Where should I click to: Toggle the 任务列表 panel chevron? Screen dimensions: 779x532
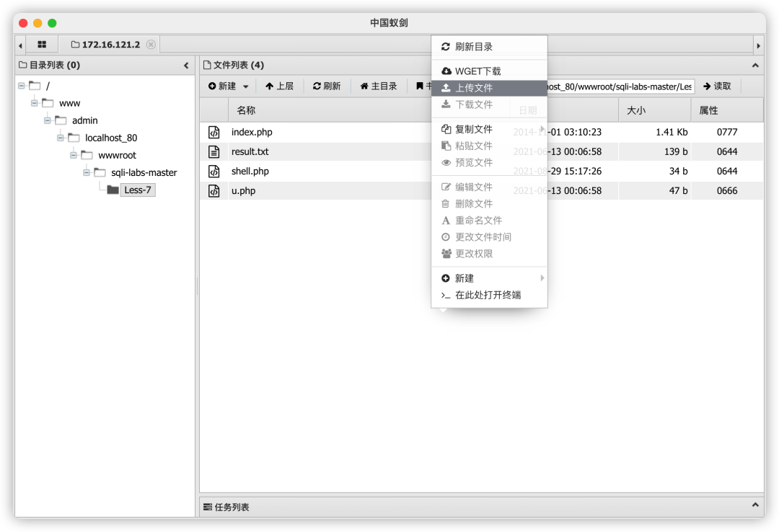click(755, 505)
